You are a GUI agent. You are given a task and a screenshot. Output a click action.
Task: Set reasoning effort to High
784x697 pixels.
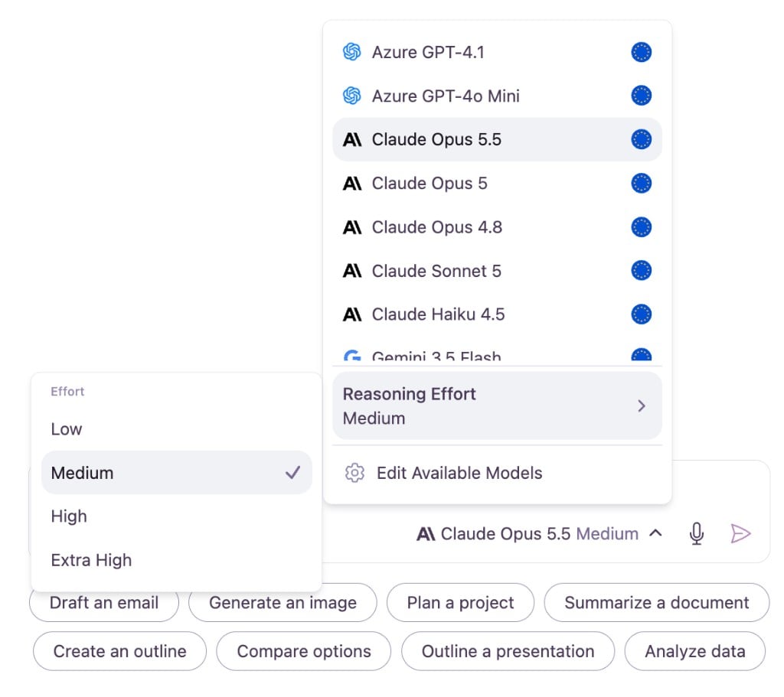pos(177,516)
